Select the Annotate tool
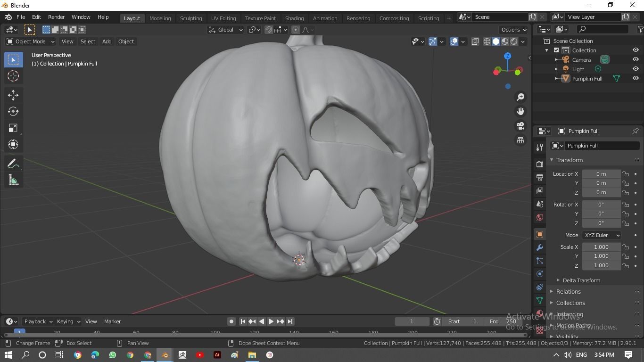 (13, 164)
